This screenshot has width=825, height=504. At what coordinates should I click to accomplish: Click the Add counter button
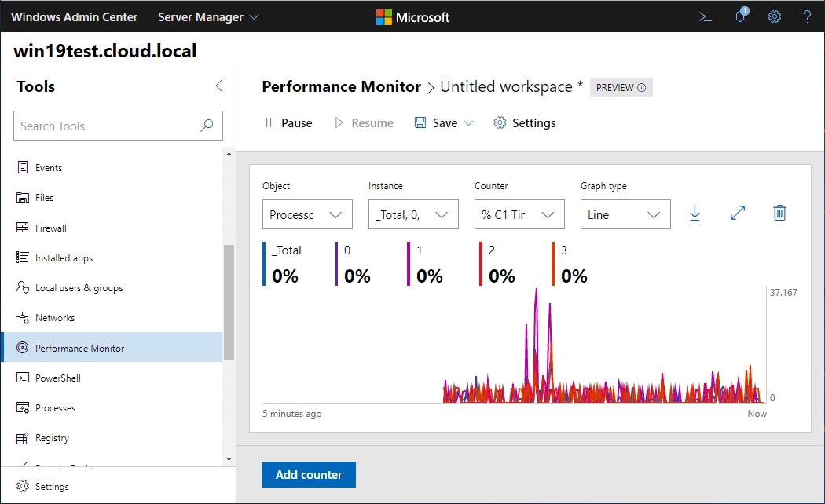coord(309,475)
